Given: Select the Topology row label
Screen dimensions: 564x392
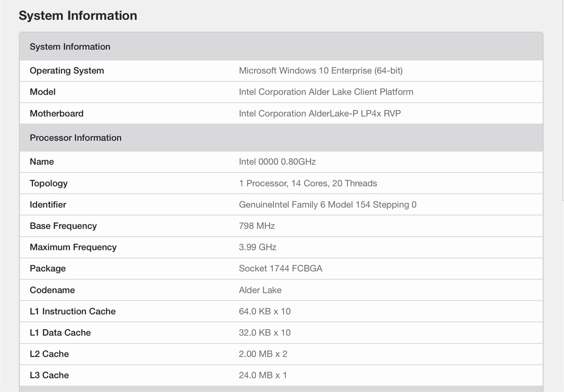Looking at the screenshot, I should (49, 183).
